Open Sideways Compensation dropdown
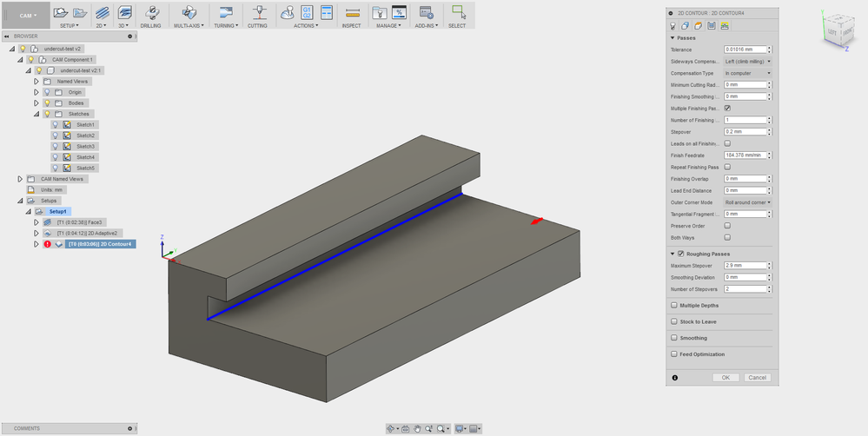This screenshot has width=868, height=436. 747,62
